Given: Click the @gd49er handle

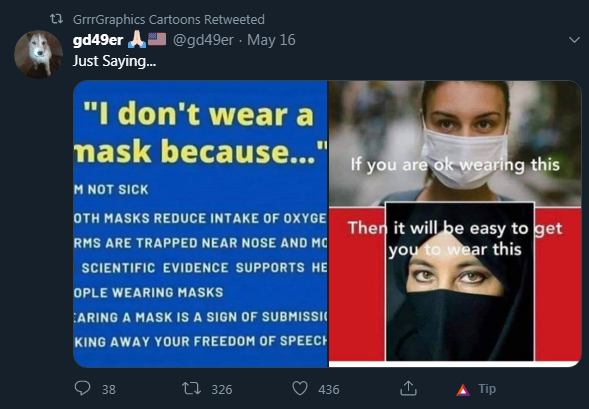Looking at the screenshot, I should click(x=203, y=40).
